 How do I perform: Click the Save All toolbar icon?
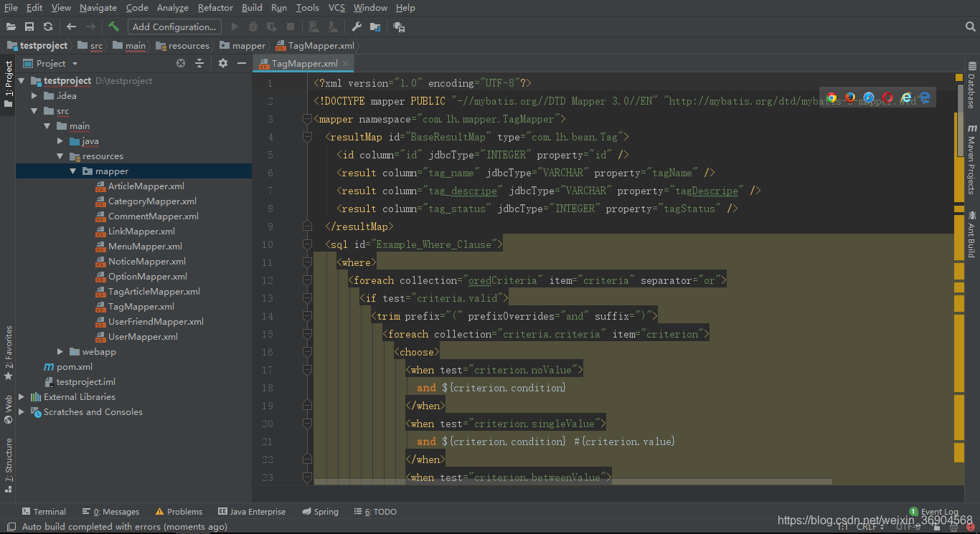click(x=29, y=27)
